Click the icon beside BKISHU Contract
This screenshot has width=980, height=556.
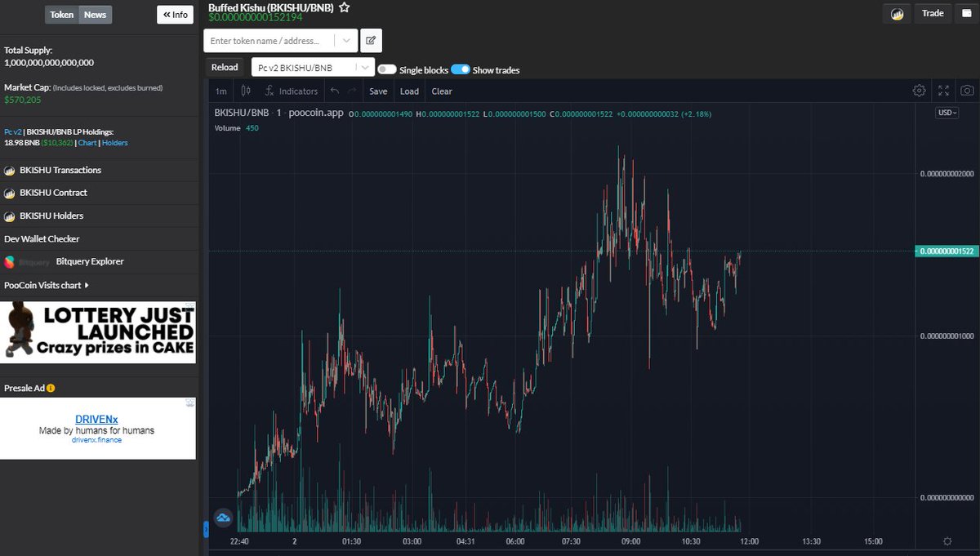pos(10,193)
